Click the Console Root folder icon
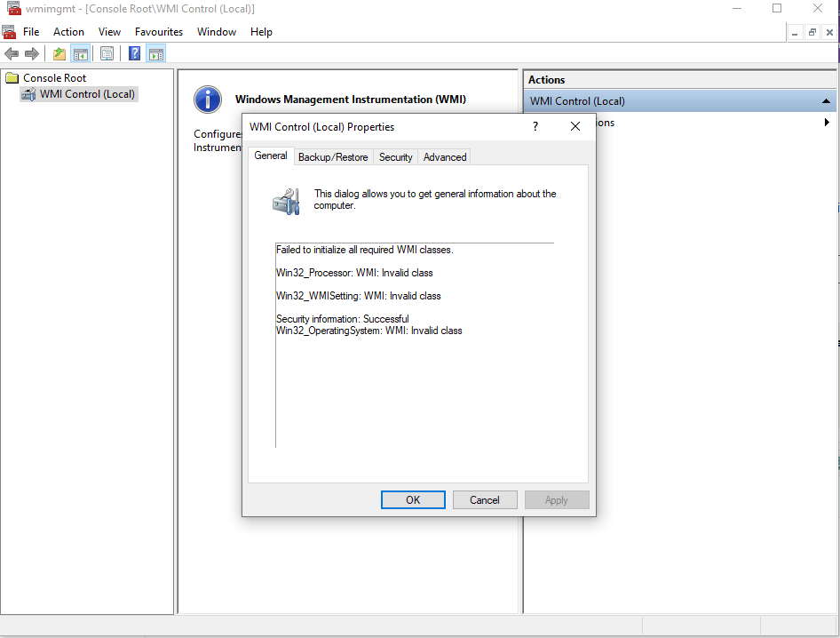Image resolution: width=840 pixels, height=638 pixels. (12, 78)
